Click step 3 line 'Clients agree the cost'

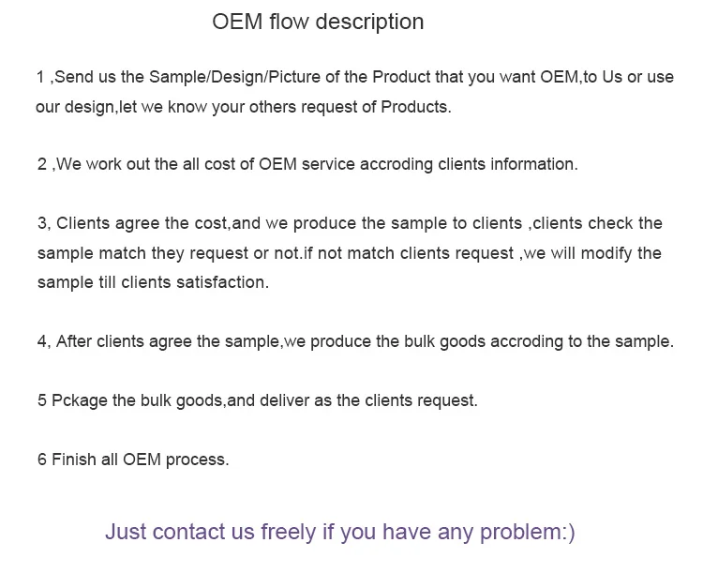tap(350, 223)
